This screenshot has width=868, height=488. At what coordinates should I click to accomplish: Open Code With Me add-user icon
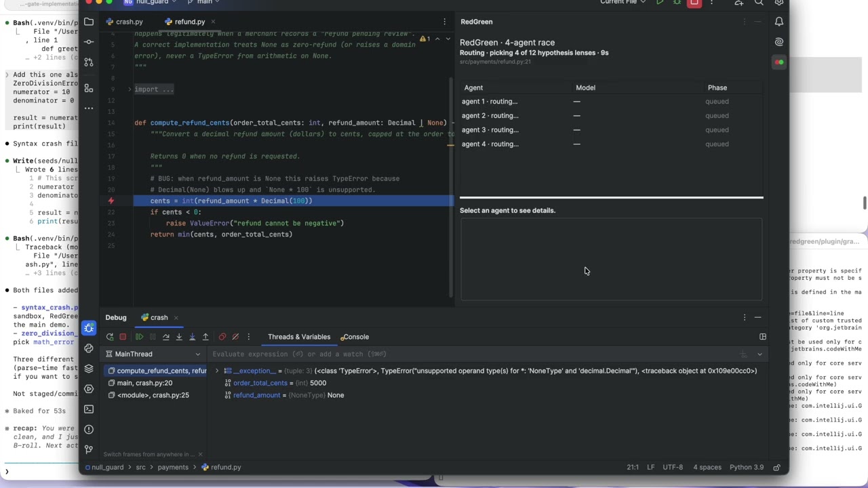(739, 3)
